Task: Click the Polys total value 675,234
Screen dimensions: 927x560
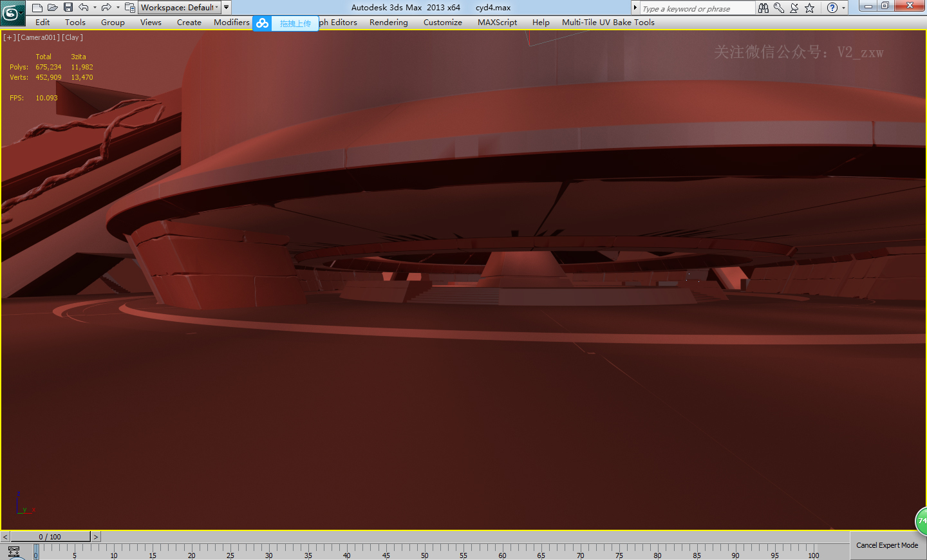Action: 48,67
